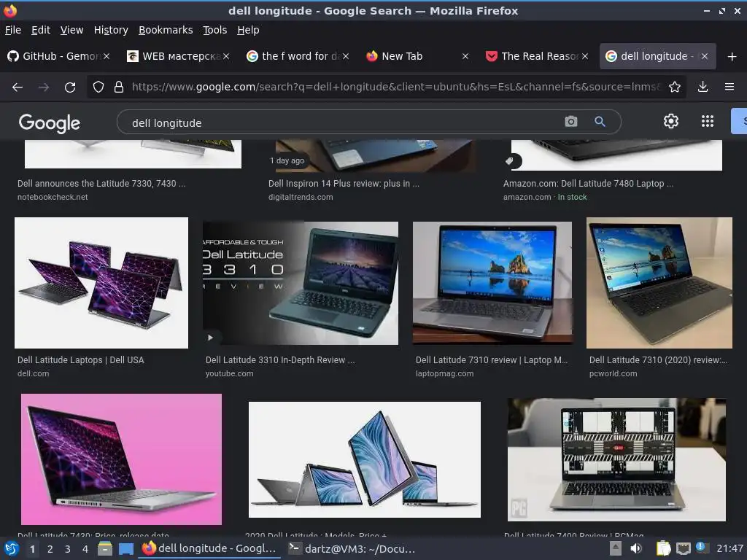This screenshot has width=747, height=560.
Task: Open the Firefox downloads panel
Action: (x=703, y=87)
